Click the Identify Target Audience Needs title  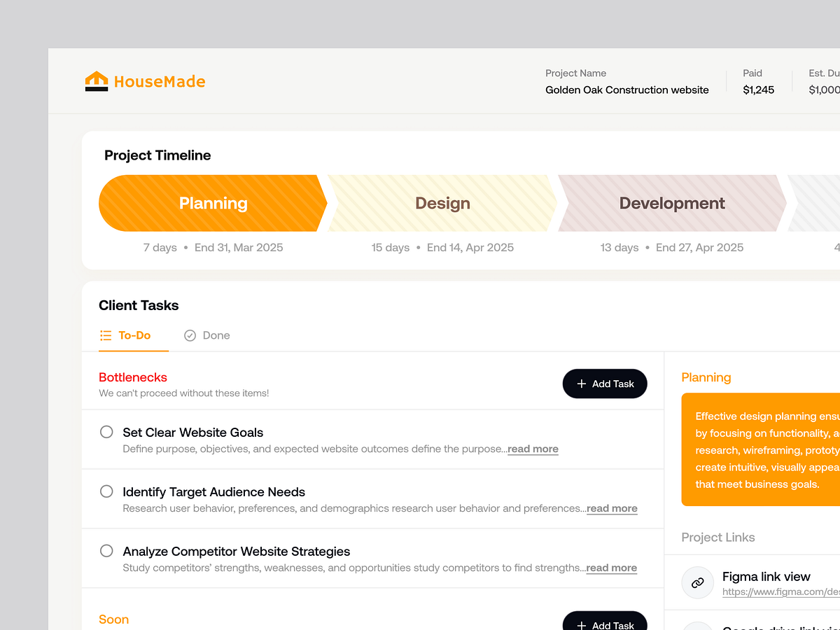click(214, 492)
